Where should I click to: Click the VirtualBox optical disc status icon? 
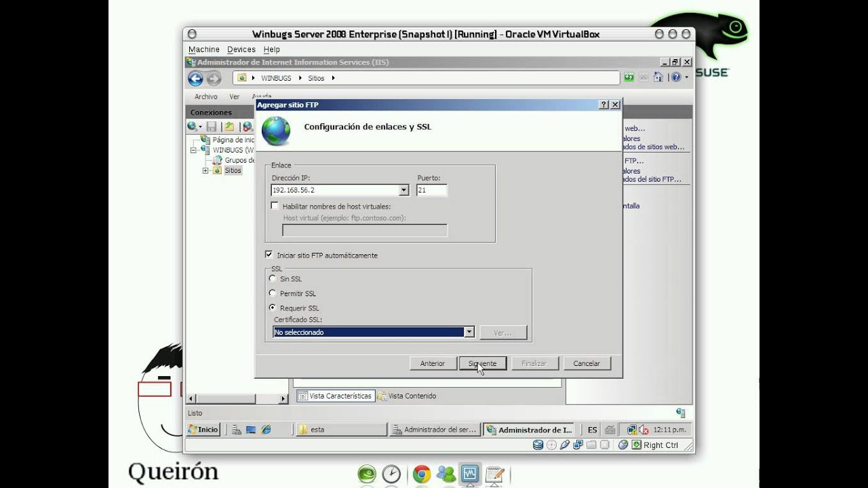tap(551, 445)
